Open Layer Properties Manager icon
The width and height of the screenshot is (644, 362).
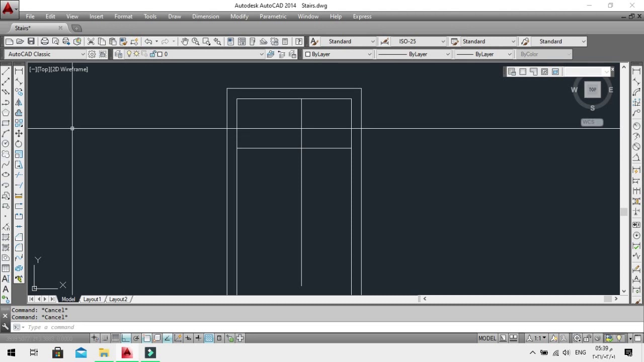click(x=118, y=54)
